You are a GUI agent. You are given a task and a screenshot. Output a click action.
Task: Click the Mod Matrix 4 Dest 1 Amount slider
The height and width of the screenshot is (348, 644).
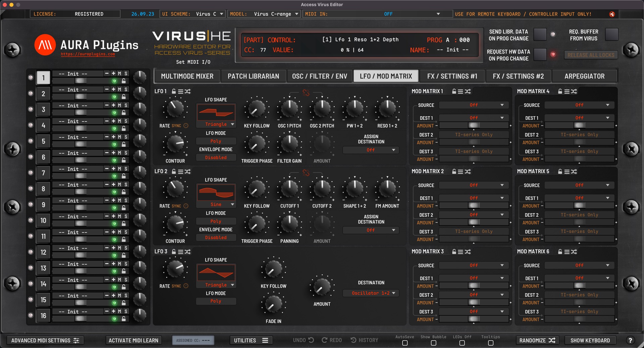tap(579, 126)
